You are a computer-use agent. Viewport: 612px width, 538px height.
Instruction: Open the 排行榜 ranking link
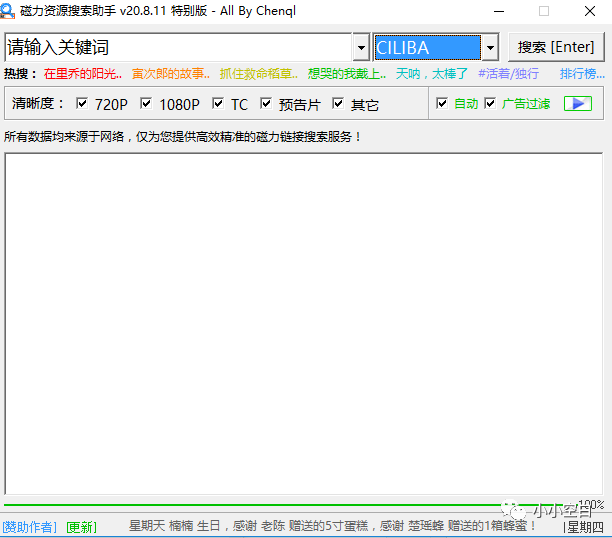(582, 74)
